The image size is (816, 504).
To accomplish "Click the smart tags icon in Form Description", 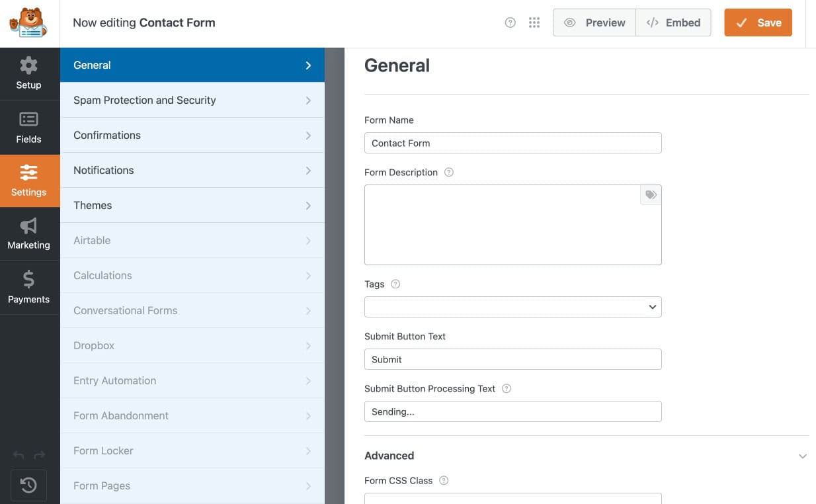I will point(651,194).
